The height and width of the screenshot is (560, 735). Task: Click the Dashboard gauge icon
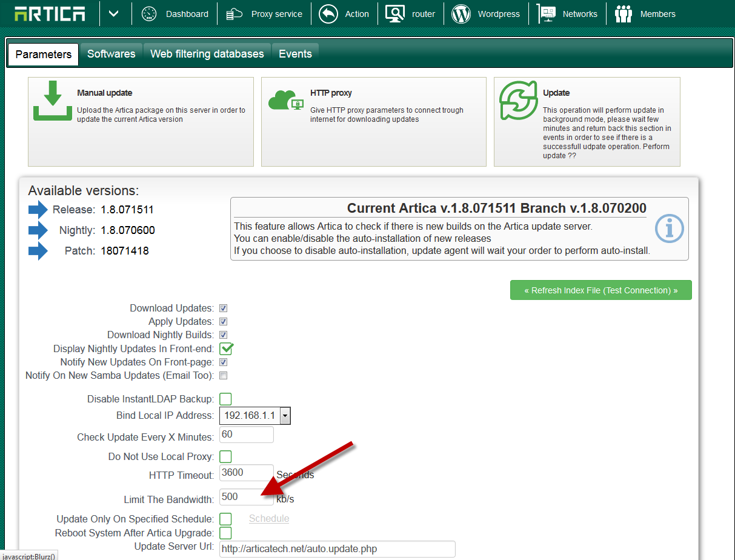(149, 13)
